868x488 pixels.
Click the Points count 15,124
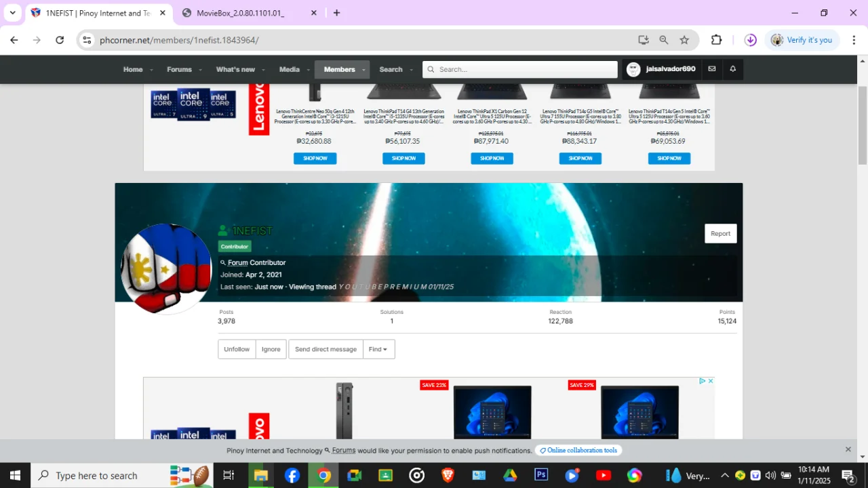coord(727,321)
